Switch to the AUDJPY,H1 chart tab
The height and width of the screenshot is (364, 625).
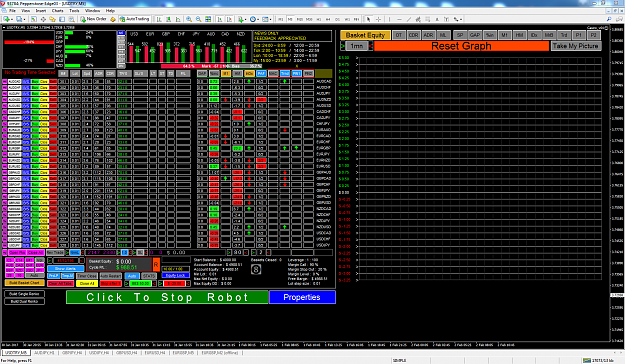44,353
